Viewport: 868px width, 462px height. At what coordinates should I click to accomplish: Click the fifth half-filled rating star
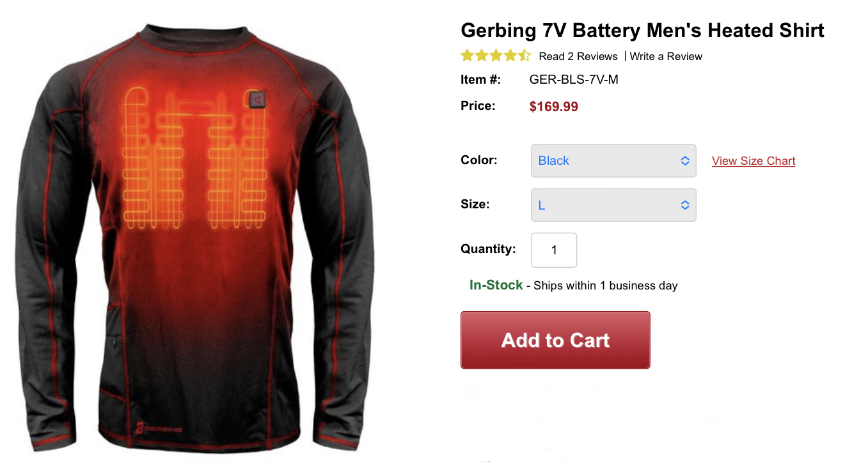pyautogui.click(x=524, y=56)
